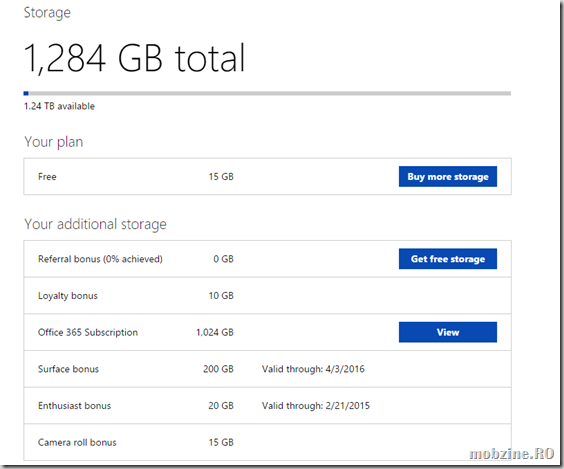Click the mobzine.RO watermark
Screen dimensions: 564x469
point(511,454)
